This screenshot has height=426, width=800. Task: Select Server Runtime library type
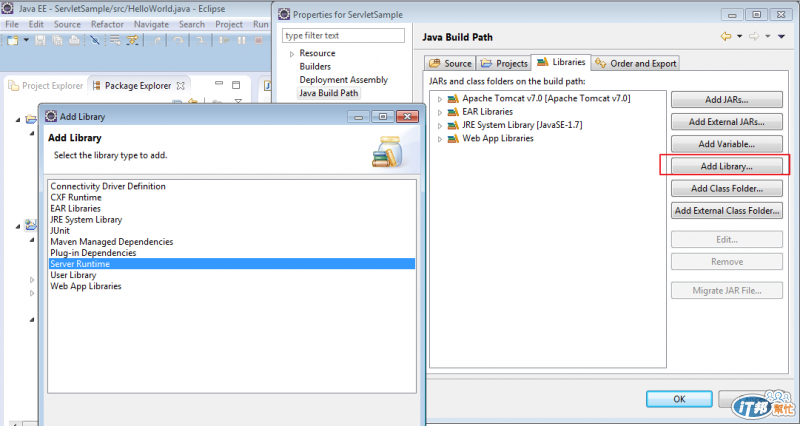(x=232, y=264)
